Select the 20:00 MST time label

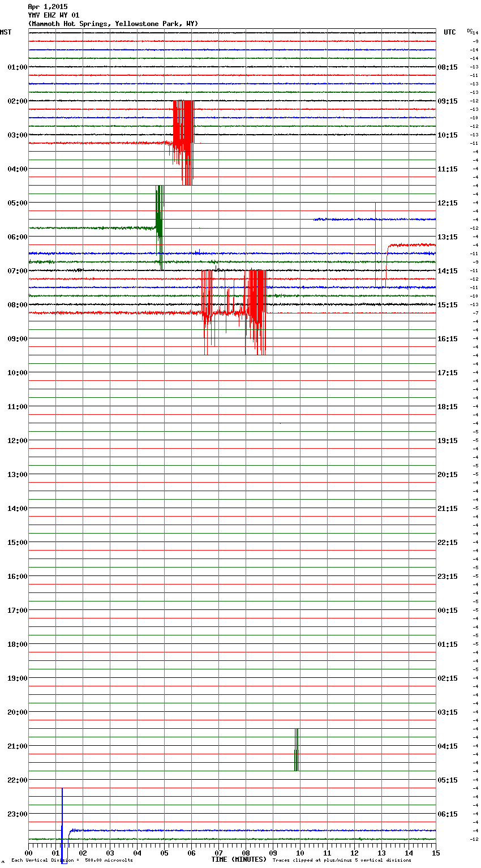18,712
